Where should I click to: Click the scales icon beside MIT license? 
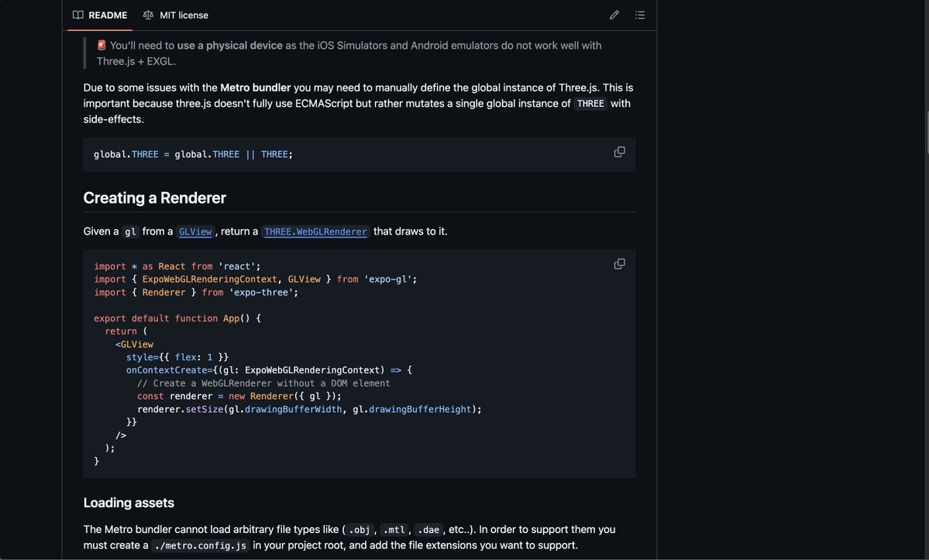click(x=148, y=15)
